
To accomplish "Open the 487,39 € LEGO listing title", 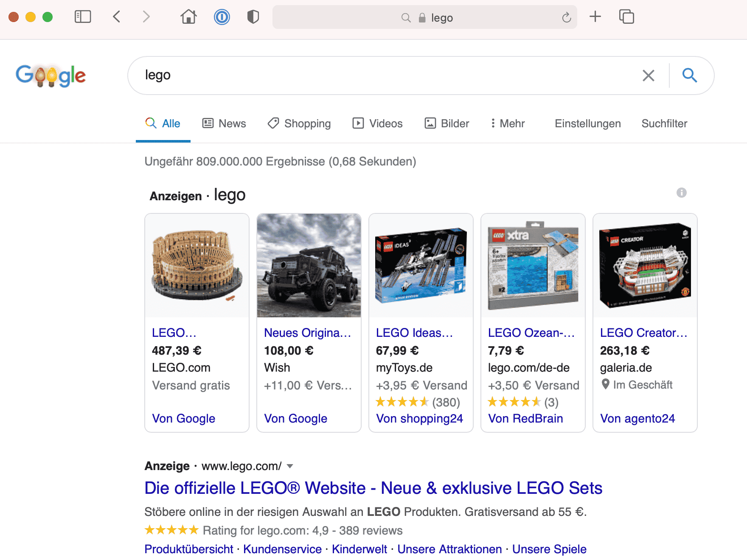I will [174, 333].
